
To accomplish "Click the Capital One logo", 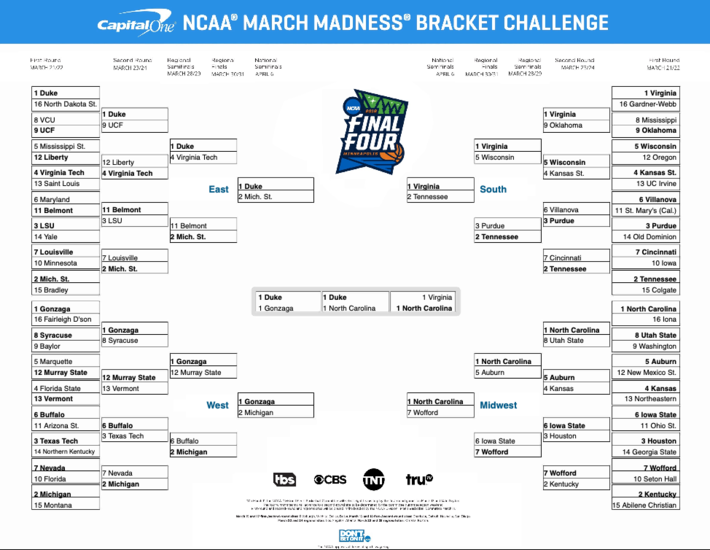I will click(136, 23).
